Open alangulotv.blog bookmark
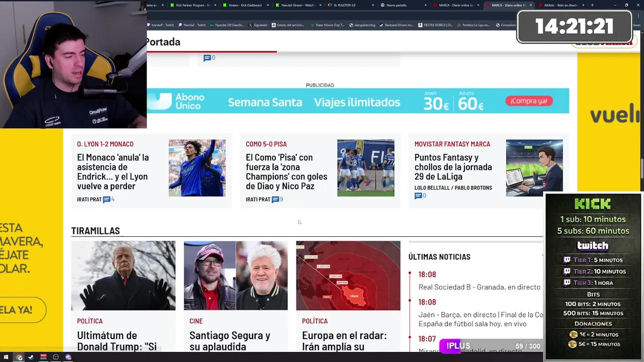The height and width of the screenshot is (362, 644). click(362, 25)
